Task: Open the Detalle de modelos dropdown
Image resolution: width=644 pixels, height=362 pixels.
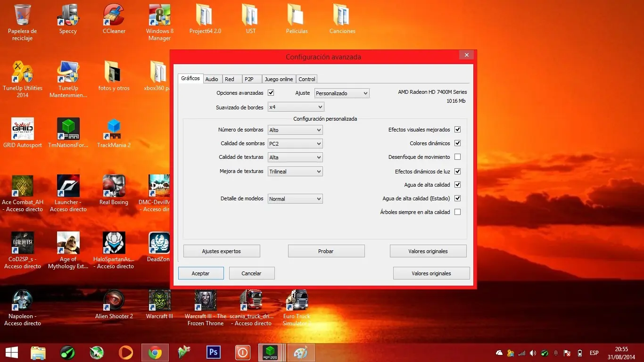Action: [x=295, y=199]
